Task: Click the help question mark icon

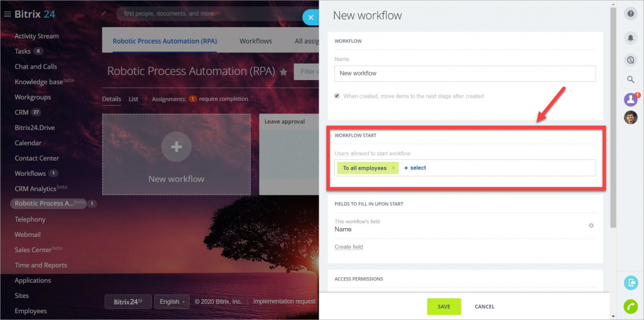Action: click(x=630, y=14)
